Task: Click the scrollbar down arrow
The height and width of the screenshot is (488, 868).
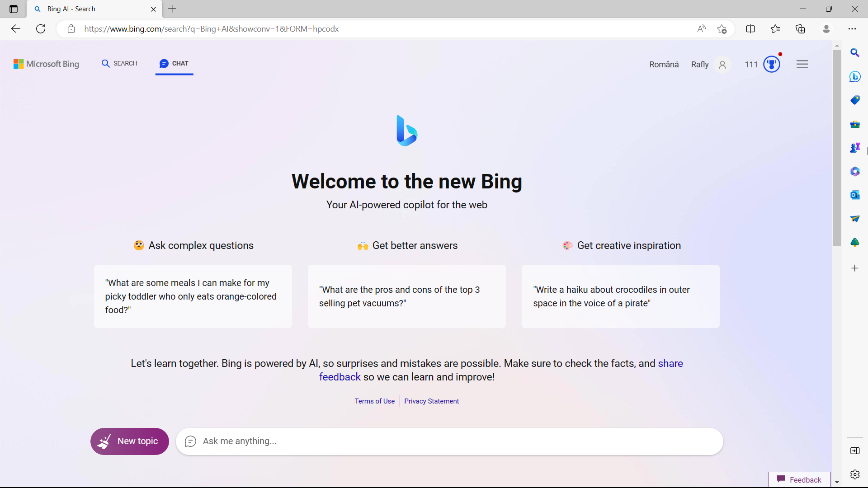Action: point(837,483)
